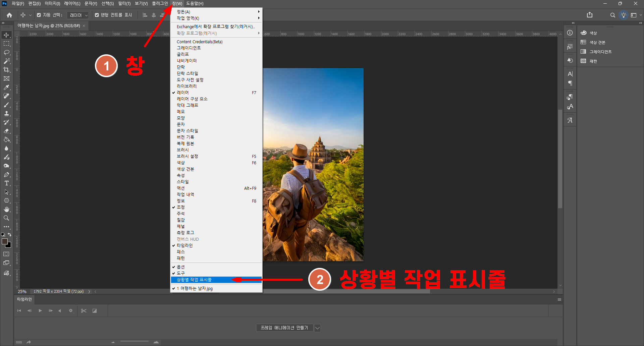The image size is (644, 346).
Task: Toggle the 자동 선택 checkbox
Action: 39,15
